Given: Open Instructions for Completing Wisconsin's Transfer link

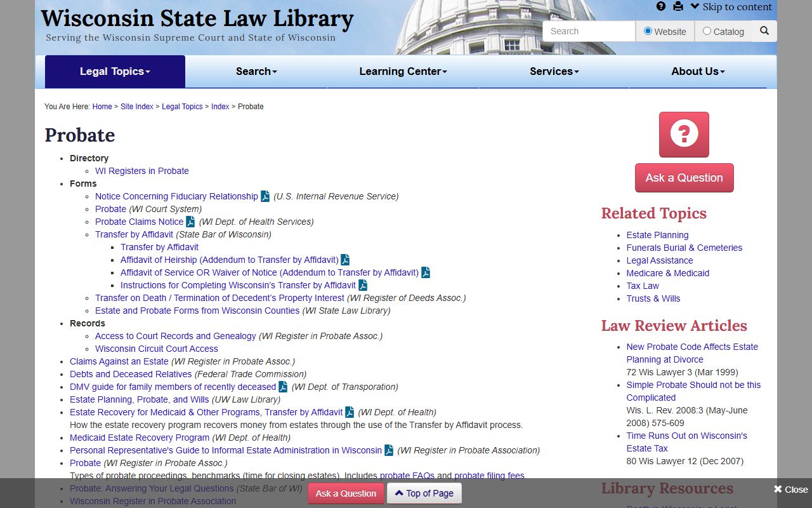Looking at the screenshot, I should point(238,285).
